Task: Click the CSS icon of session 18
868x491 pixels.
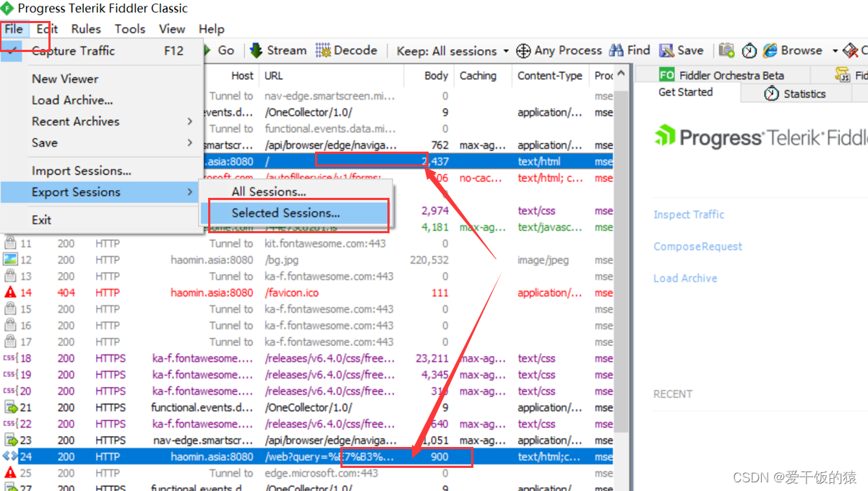Action: coord(10,358)
